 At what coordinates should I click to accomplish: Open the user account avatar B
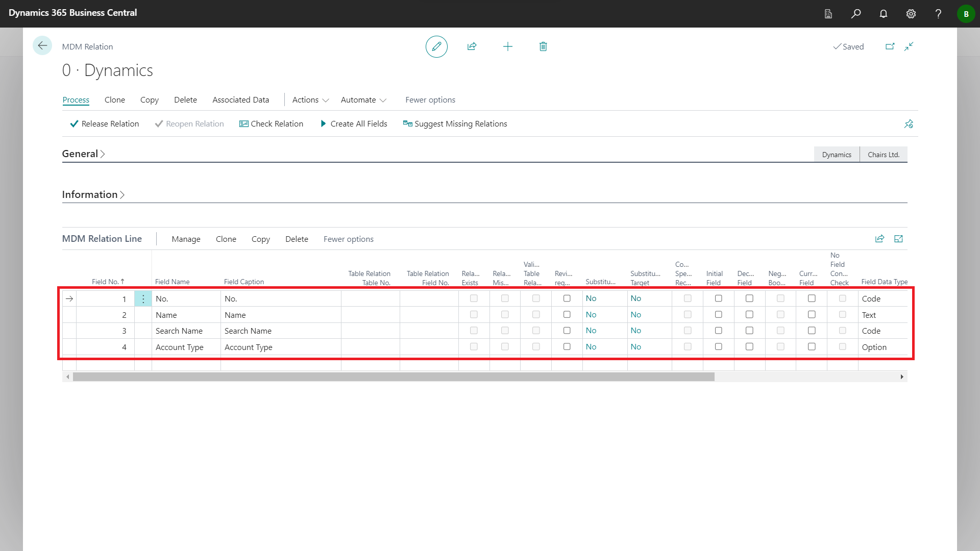pyautogui.click(x=966, y=14)
